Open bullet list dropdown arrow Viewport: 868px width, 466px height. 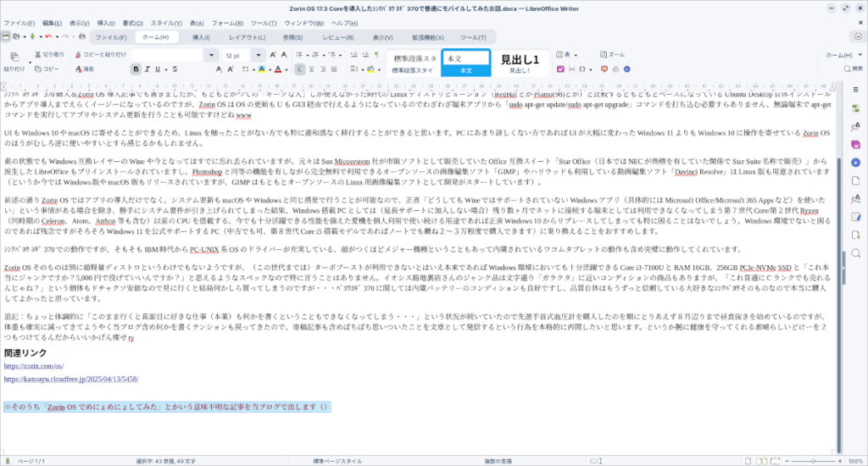tap(307, 55)
